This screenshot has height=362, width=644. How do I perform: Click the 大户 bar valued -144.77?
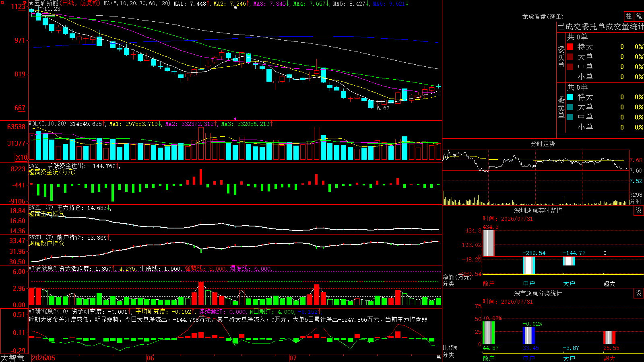click(x=569, y=261)
